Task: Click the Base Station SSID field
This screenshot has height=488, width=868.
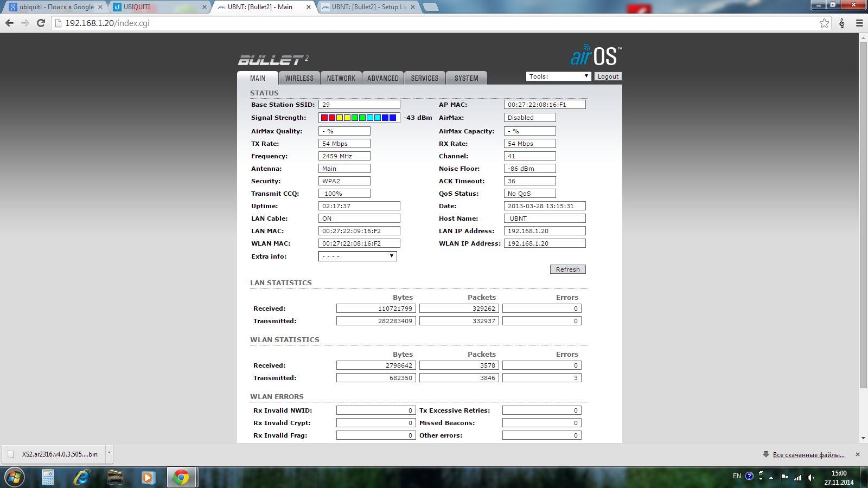Action: click(x=359, y=105)
